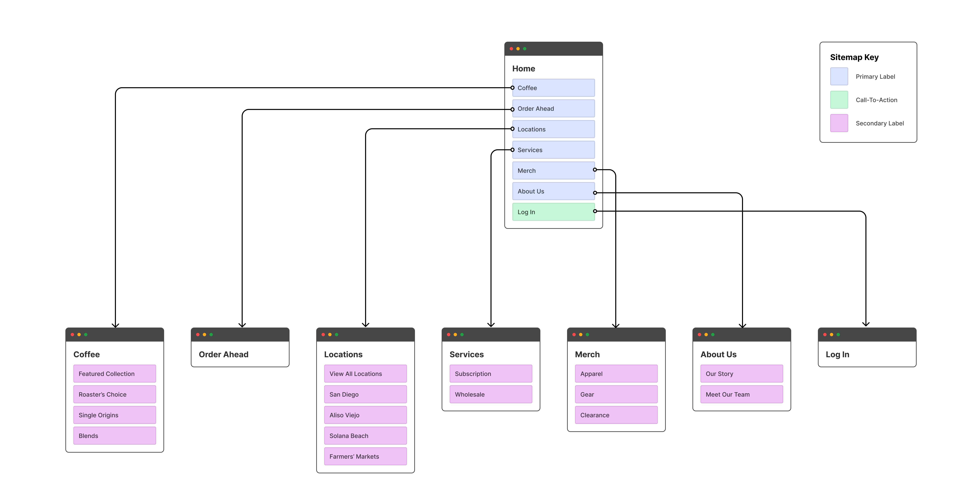The height and width of the screenshot is (501, 980).
Task: Click the yellow dot on Merch window
Action: coord(581,335)
